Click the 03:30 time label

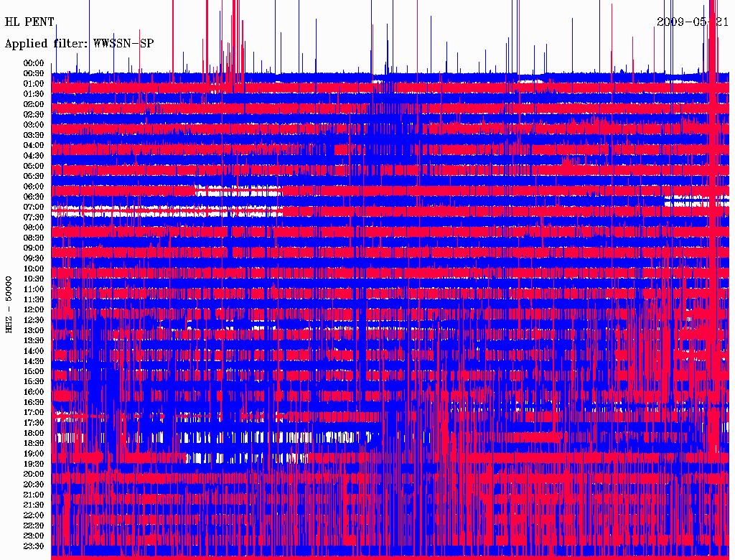34,135
